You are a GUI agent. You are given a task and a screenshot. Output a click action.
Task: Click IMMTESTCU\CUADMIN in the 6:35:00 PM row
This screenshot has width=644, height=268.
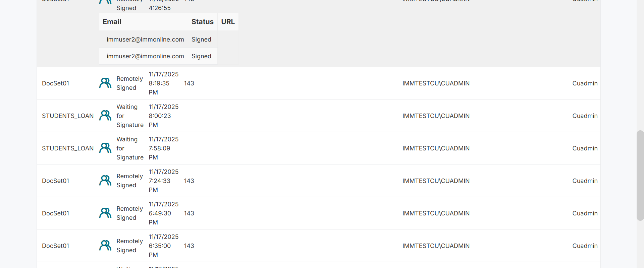[436, 246]
